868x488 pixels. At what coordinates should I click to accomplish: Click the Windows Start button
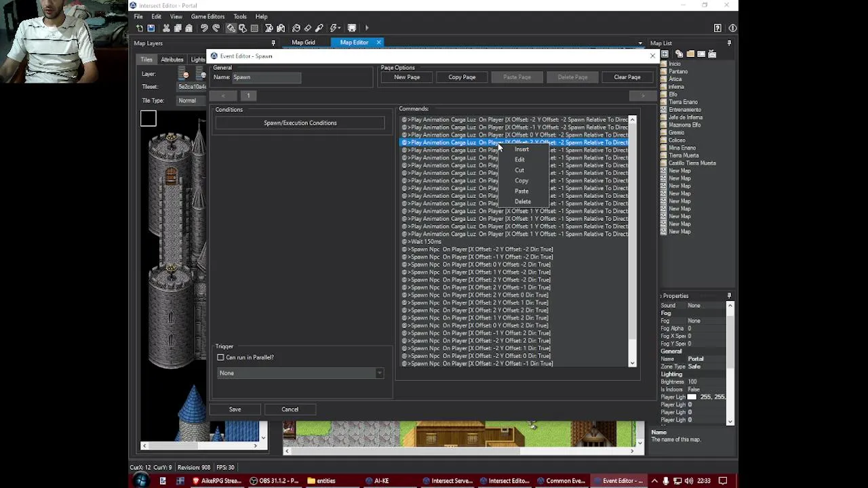141,481
